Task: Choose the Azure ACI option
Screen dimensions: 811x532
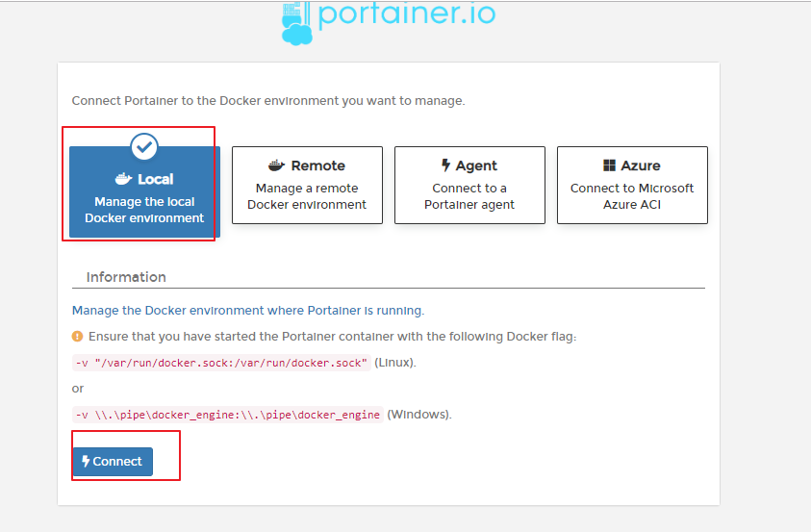Action: pyautogui.click(x=632, y=185)
